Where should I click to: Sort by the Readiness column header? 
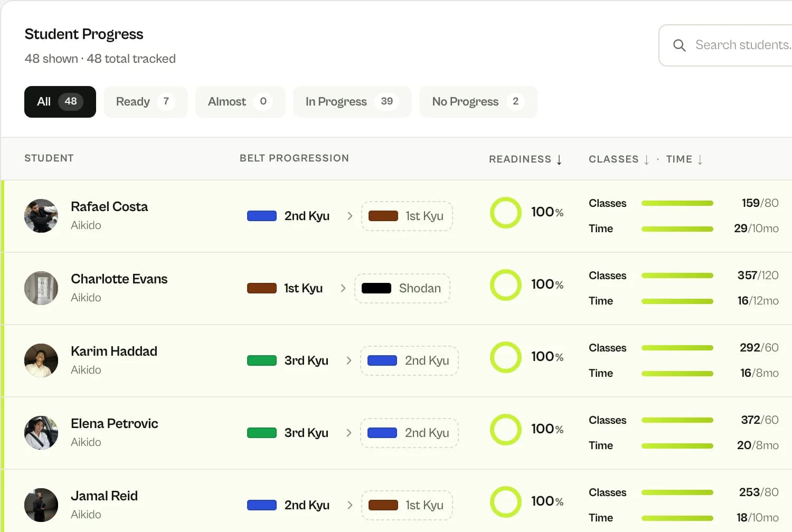(x=525, y=159)
